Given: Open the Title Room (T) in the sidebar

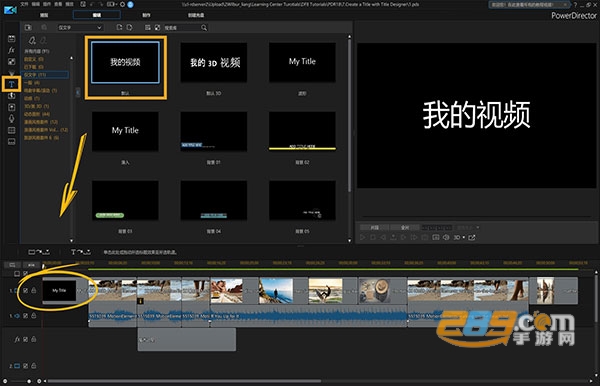Looking at the screenshot, I should [x=11, y=84].
